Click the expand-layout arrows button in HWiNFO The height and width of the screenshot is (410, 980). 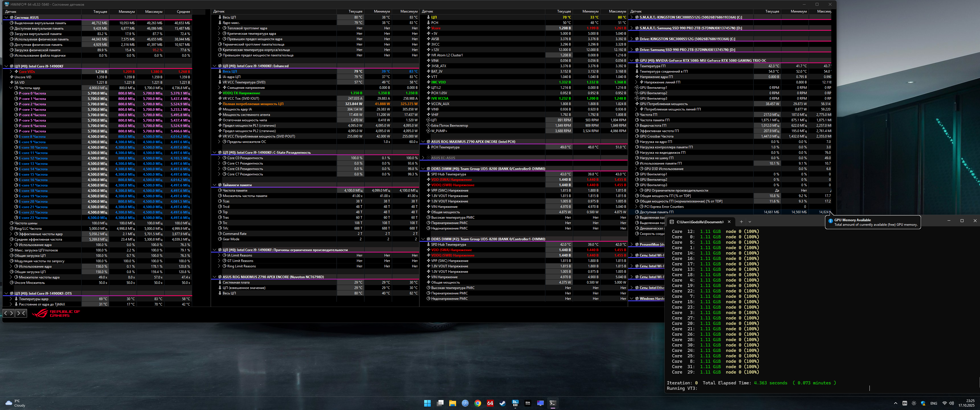coord(9,313)
